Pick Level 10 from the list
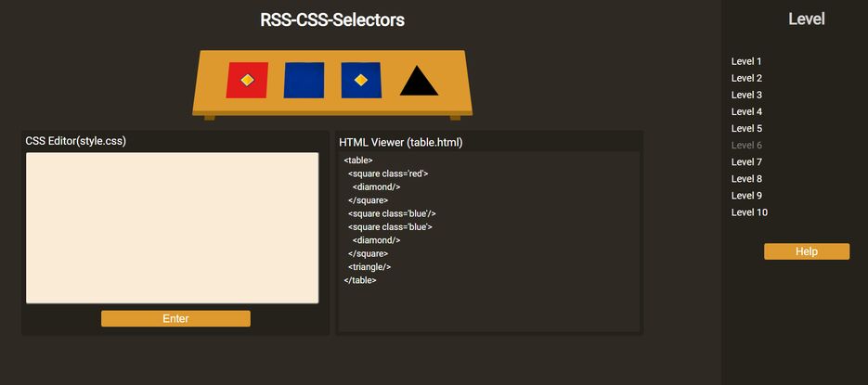Image resolution: width=868 pixels, height=385 pixels. tap(749, 212)
